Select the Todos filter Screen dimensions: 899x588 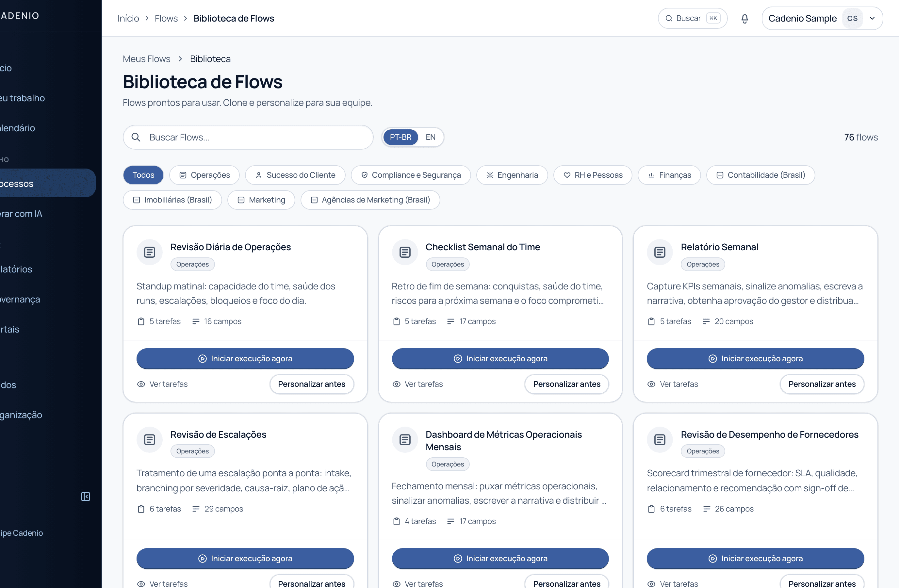(143, 175)
